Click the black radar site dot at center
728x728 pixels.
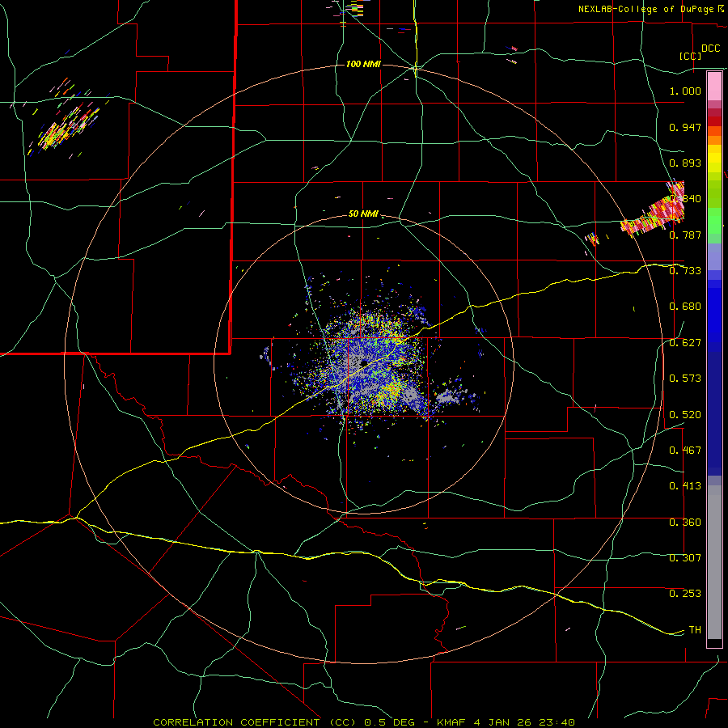click(364, 362)
